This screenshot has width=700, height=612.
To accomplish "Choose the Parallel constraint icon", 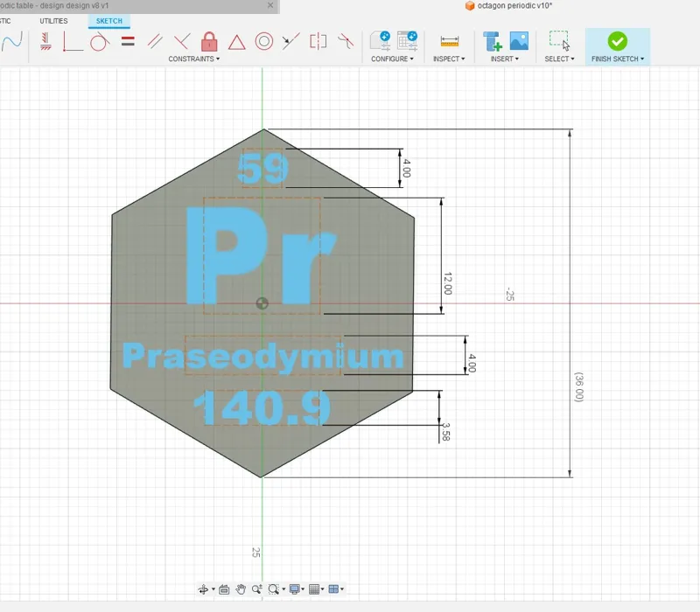I will (155, 41).
